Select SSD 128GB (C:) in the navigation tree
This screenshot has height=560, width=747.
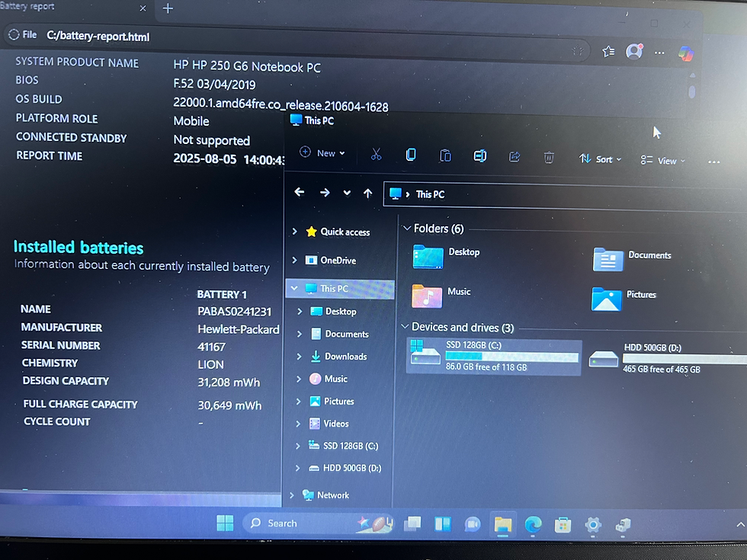click(x=350, y=446)
